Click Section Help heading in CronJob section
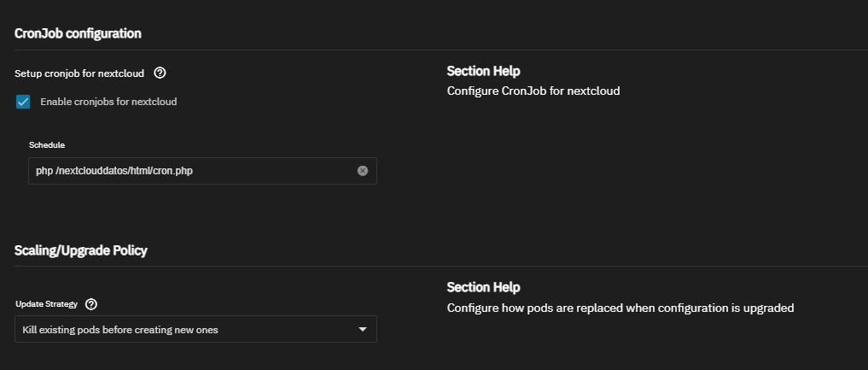Screen dimensions: 868x370 click(483, 71)
